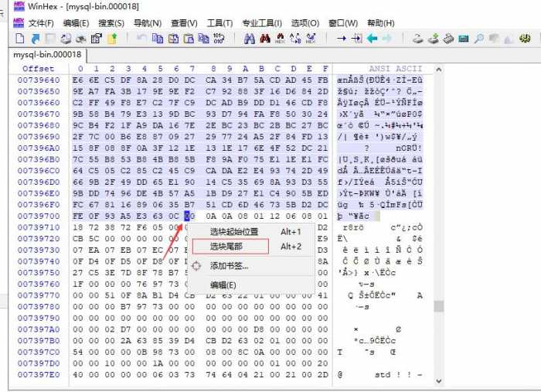
Task: Click first byte E6 on row 00739640
Action: pos(78,80)
